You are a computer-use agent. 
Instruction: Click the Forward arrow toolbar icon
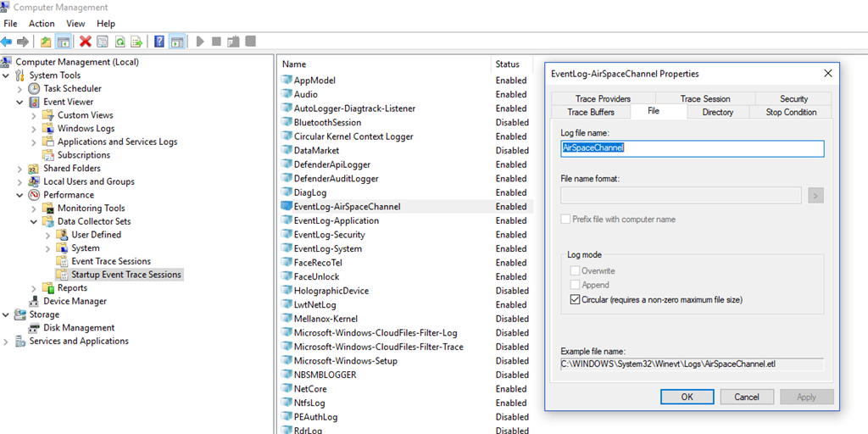(x=23, y=42)
